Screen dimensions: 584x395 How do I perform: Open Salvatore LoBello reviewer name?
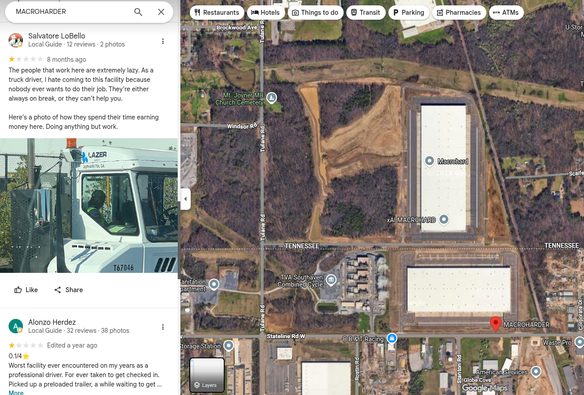pos(57,36)
